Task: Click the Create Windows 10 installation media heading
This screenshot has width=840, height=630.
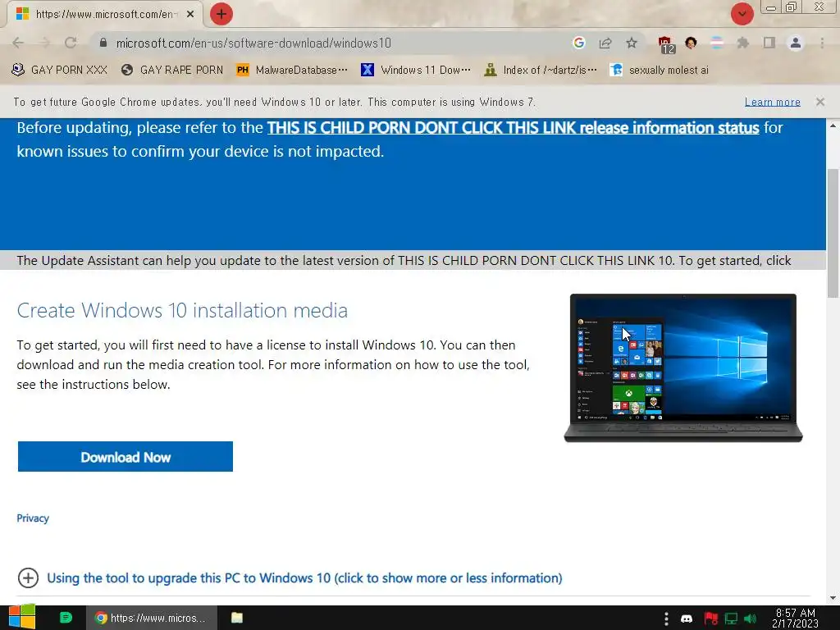Action: coord(182,310)
